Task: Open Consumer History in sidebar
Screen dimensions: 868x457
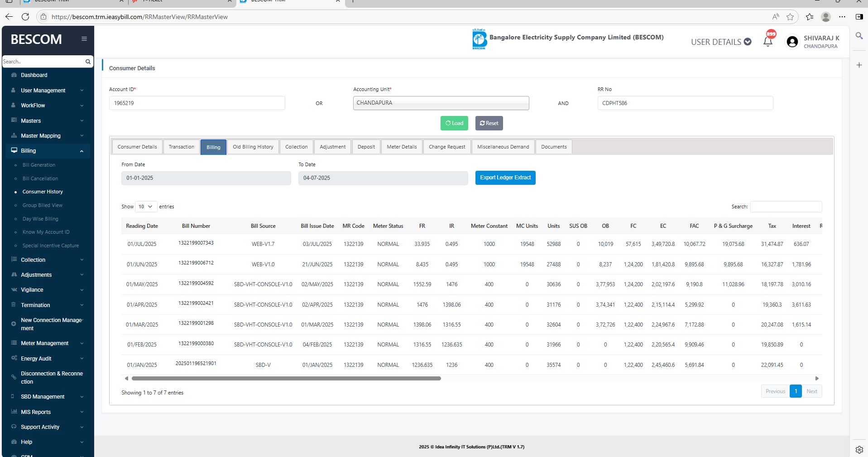Action: click(43, 192)
